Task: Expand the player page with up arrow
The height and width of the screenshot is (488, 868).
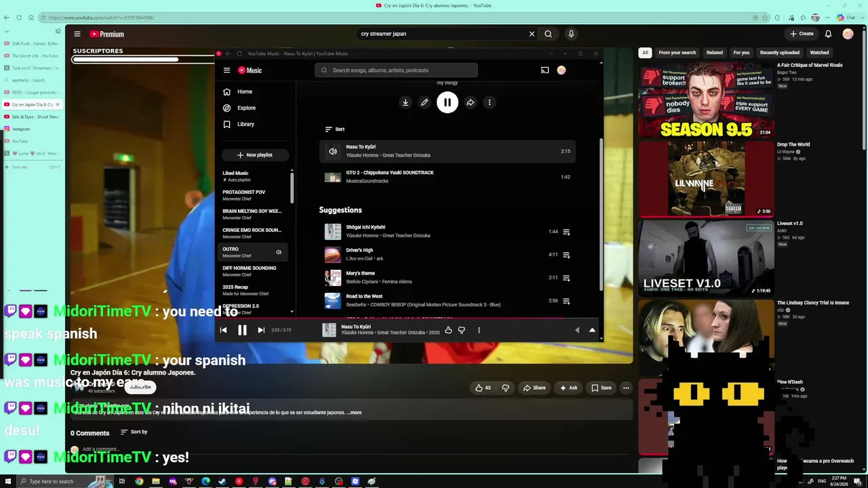Action: (592, 330)
